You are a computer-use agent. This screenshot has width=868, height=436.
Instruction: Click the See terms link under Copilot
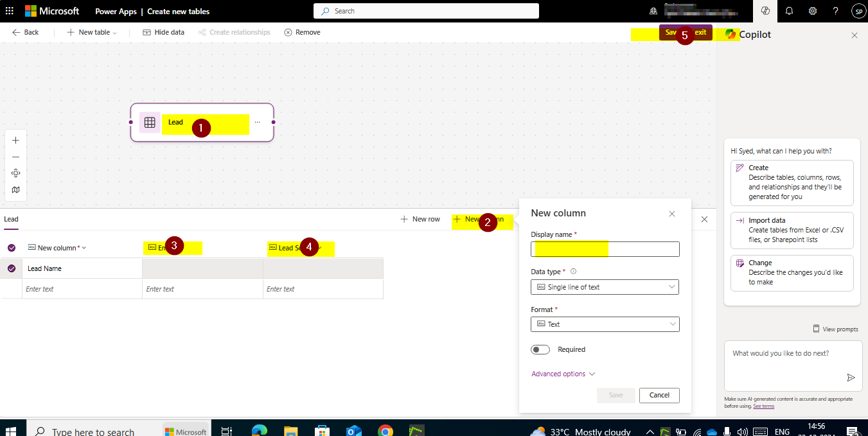coord(763,406)
